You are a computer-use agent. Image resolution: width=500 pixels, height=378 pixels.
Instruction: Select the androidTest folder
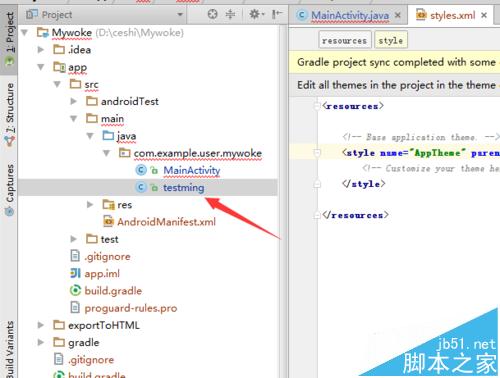pos(130,101)
